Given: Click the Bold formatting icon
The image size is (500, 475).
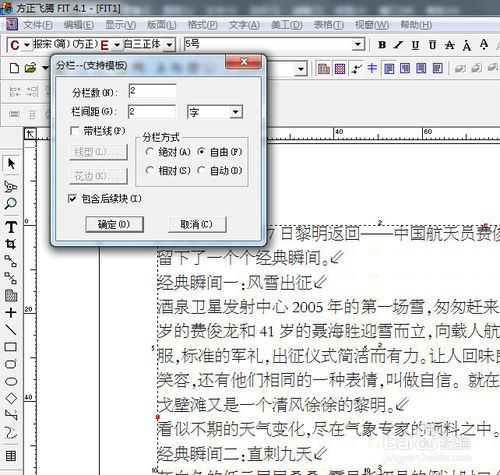Looking at the screenshot, I should click(x=382, y=45).
